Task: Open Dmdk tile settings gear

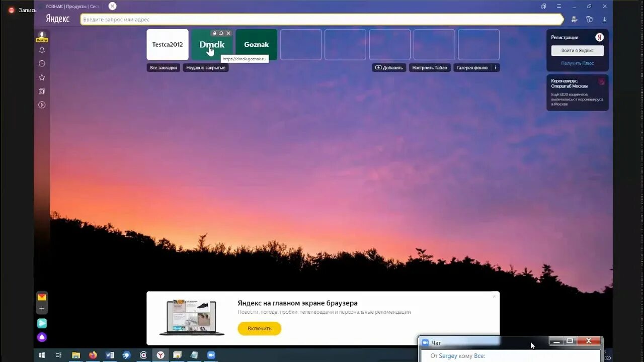Action: (221, 33)
